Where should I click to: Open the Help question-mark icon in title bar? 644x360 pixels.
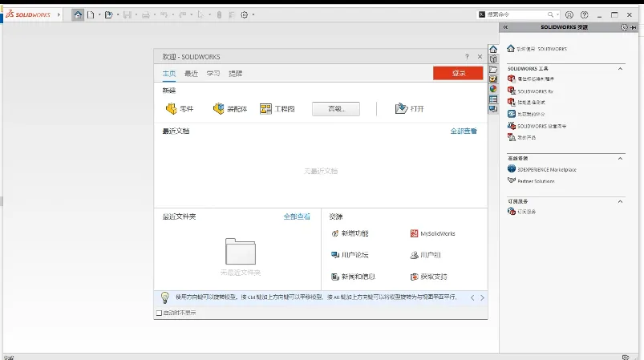(x=585, y=14)
